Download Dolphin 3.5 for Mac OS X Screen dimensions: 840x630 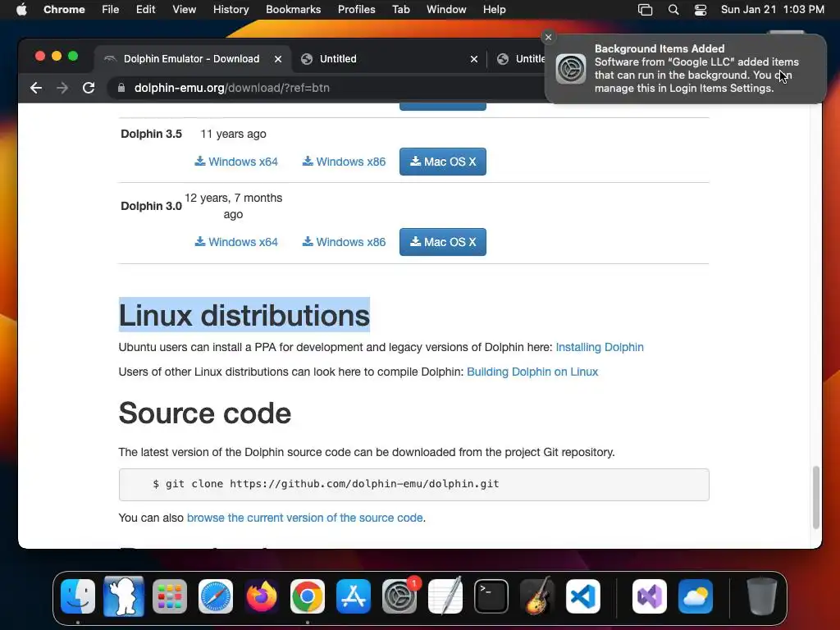click(x=443, y=162)
